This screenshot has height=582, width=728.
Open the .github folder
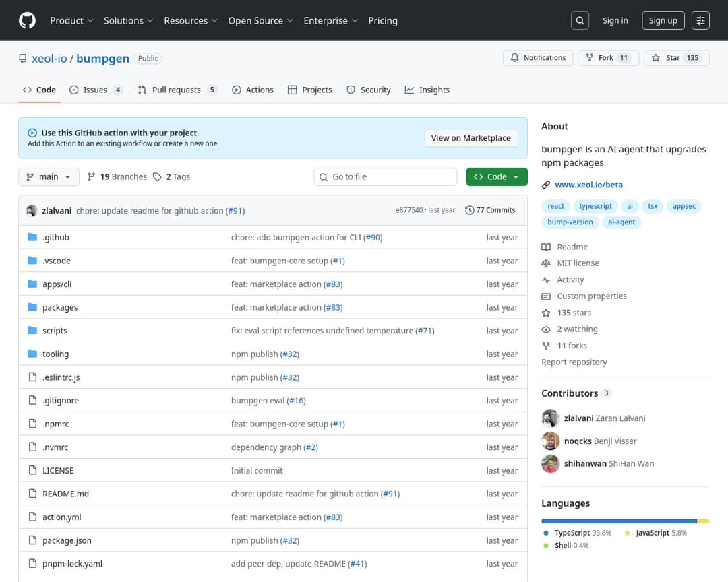[55, 238]
